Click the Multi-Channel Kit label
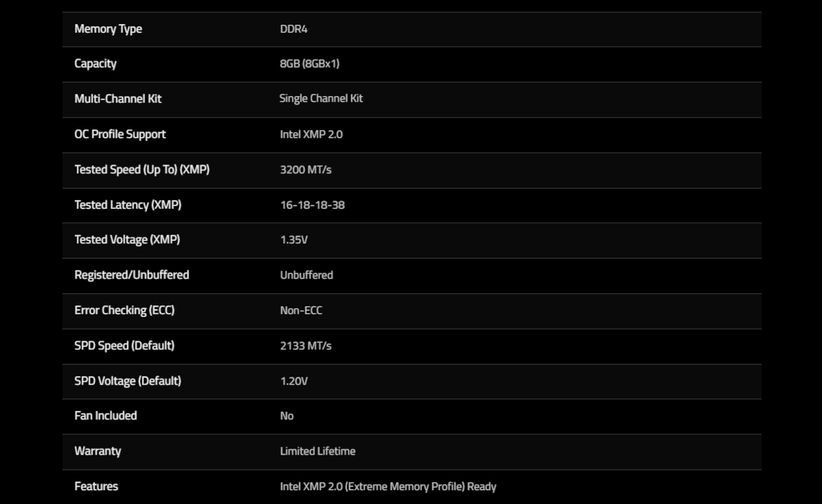This screenshot has width=822, height=504. [x=118, y=99]
